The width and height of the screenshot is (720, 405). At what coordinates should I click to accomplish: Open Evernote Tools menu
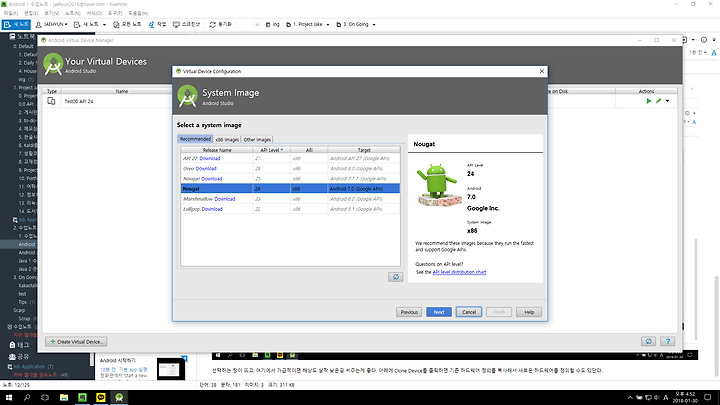pyautogui.click(x=115, y=13)
